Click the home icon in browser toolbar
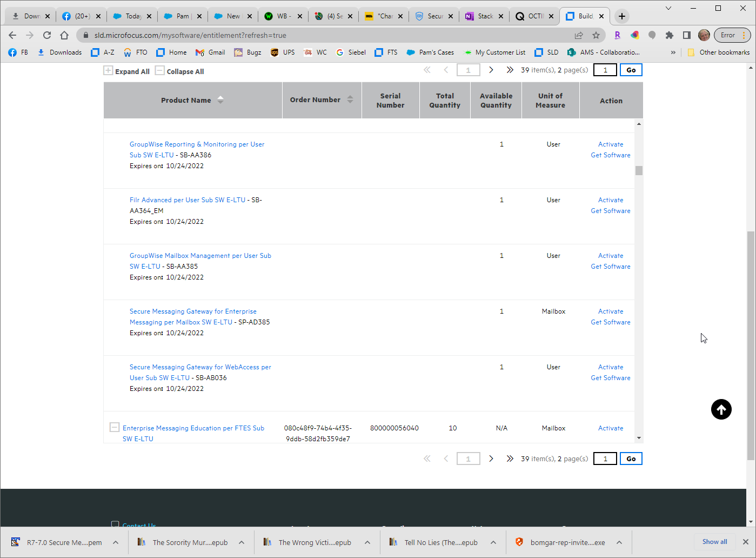Viewport: 756px width, 558px height. coord(64,35)
